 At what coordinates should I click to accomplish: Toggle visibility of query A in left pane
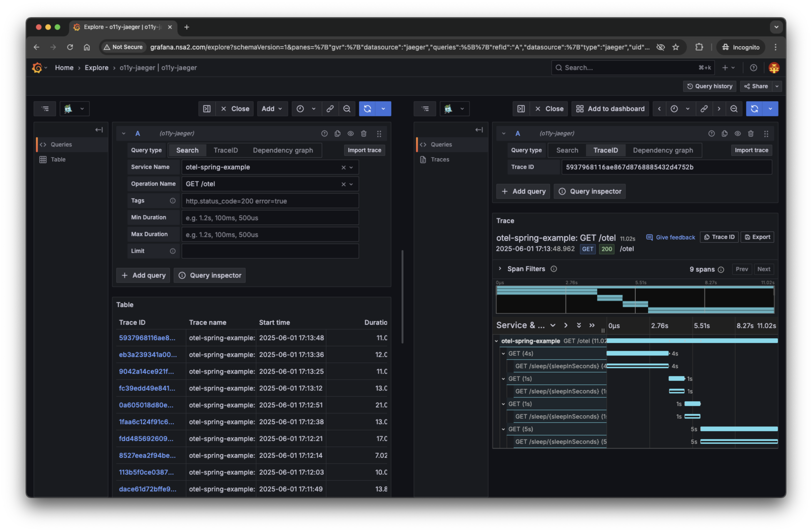coord(350,133)
